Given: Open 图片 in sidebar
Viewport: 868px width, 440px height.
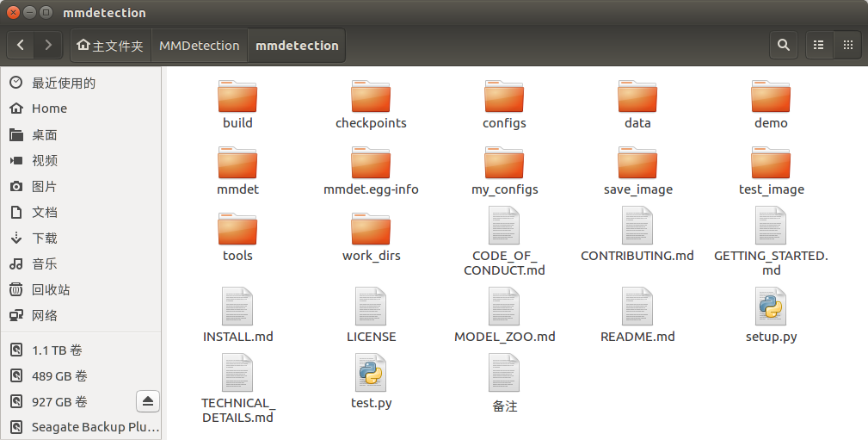Looking at the screenshot, I should 81,186.
